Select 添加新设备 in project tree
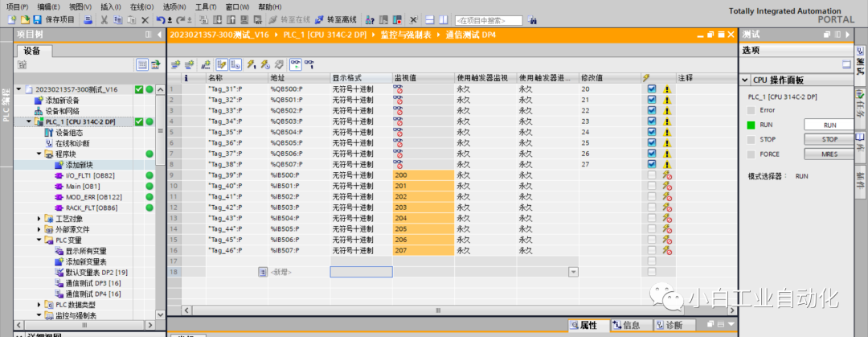 pyautogui.click(x=62, y=101)
